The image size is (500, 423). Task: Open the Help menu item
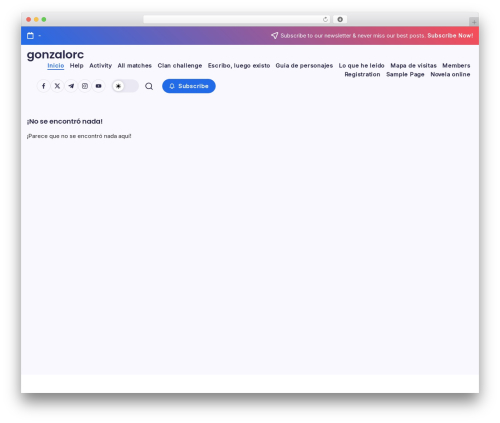click(x=76, y=66)
